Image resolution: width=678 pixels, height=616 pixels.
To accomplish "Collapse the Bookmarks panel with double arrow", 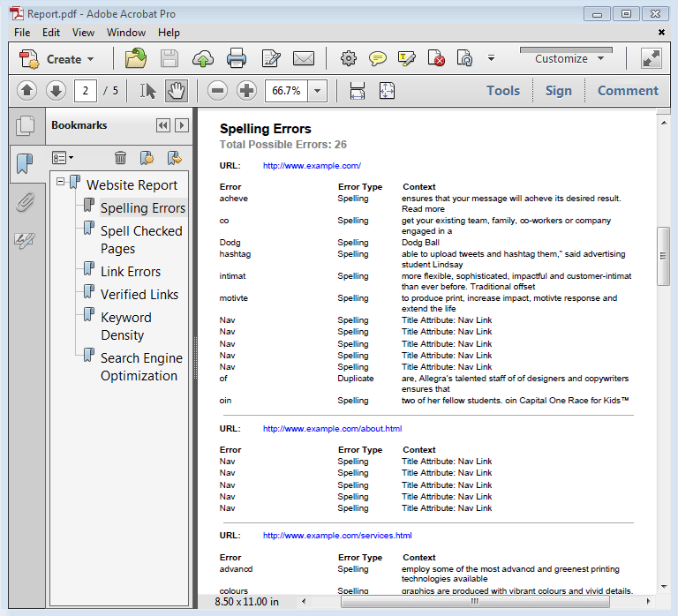I will click(x=163, y=125).
